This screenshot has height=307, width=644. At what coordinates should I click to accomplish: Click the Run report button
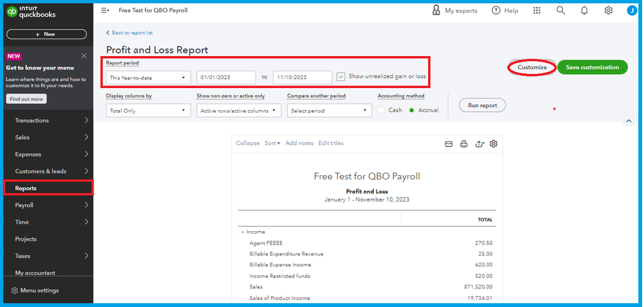(x=482, y=106)
